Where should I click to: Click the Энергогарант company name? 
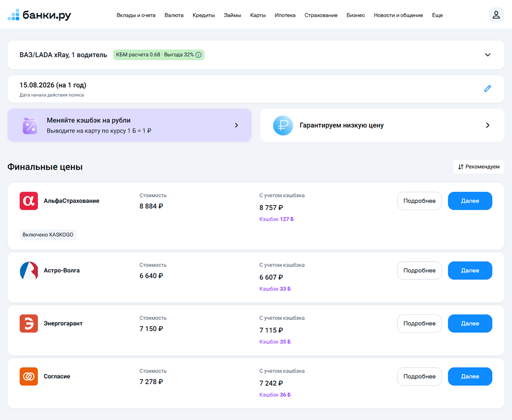tap(63, 324)
